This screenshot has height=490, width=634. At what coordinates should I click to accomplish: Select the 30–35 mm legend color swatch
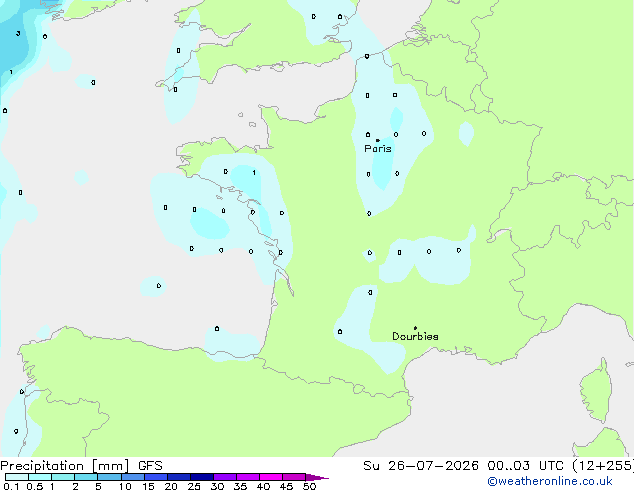pyautogui.click(x=225, y=477)
